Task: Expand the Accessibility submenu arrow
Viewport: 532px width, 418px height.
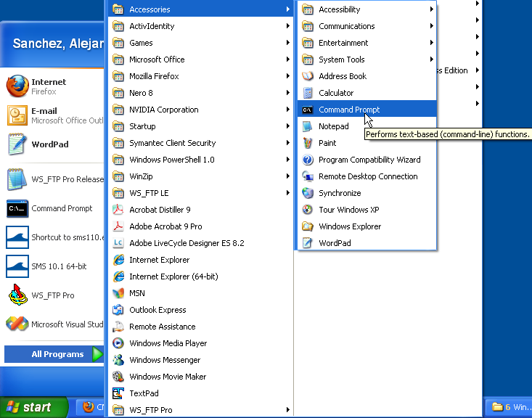Action: click(432, 9)
